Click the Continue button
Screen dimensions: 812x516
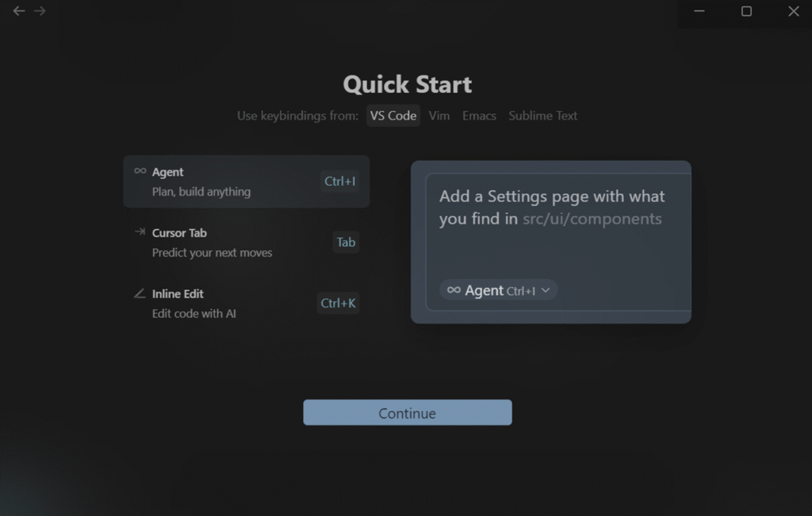408,412
